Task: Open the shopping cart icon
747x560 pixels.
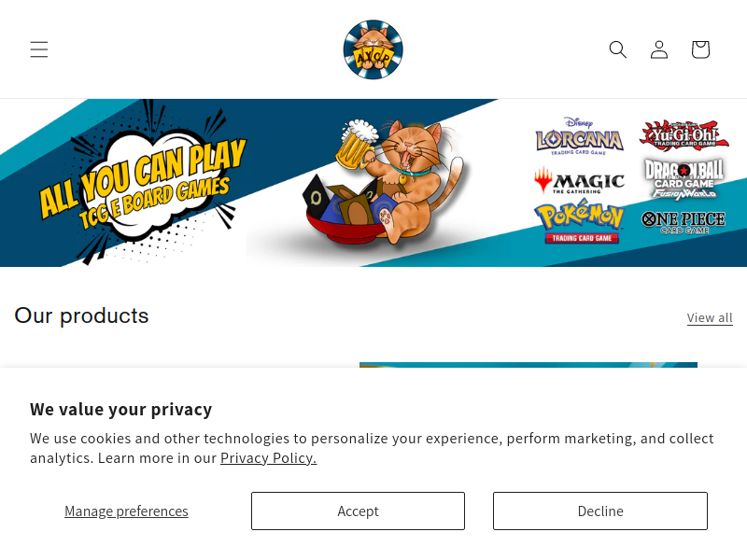Action: pyautogui.click(x=700, y=49)
